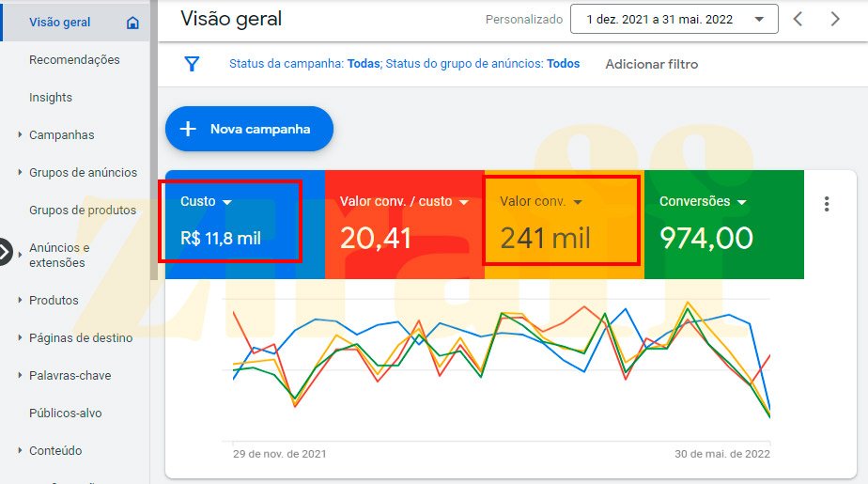This screenshot has height=484, width=868.
Task: Click the sidebar vertical scrollbar
Action: pyautogui.click(x=153, y=140)
